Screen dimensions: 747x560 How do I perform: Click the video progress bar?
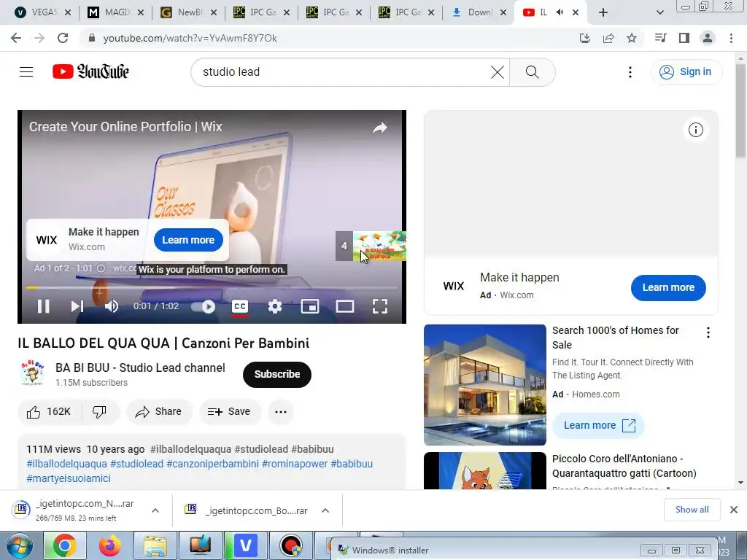point(212,287)
